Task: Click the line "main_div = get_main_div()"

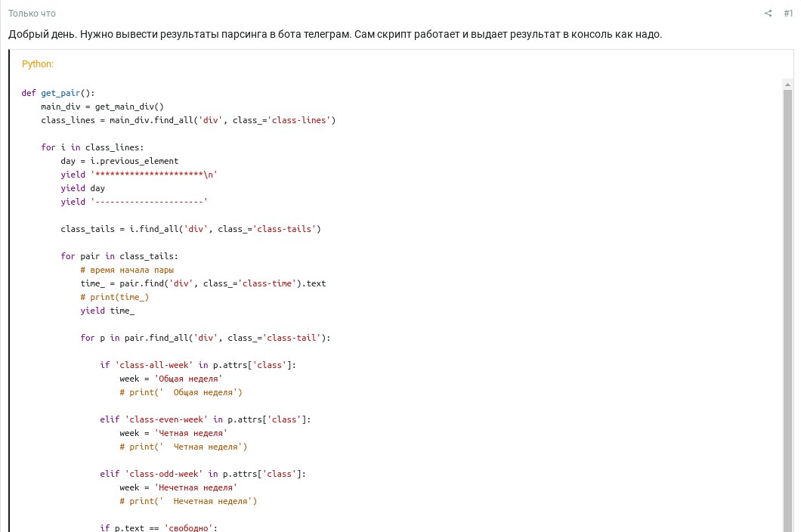Action: click(x=102, y=107)
